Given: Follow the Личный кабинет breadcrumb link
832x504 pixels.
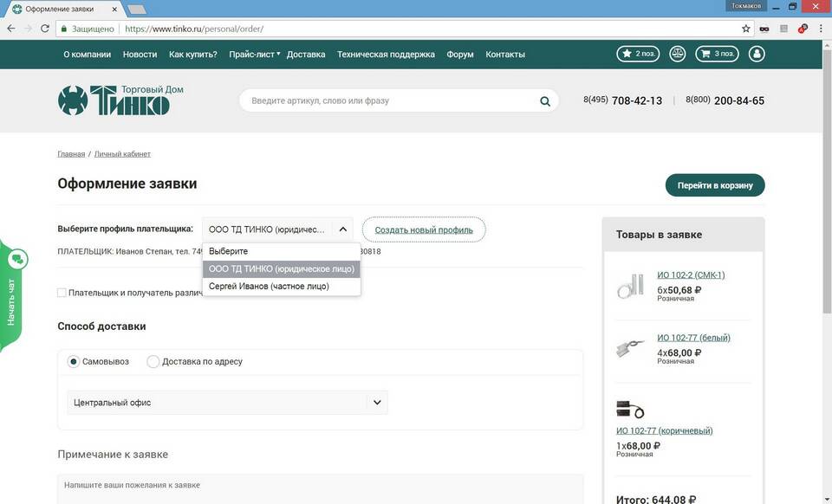Looking at the screenshot, I should point(122,153).
